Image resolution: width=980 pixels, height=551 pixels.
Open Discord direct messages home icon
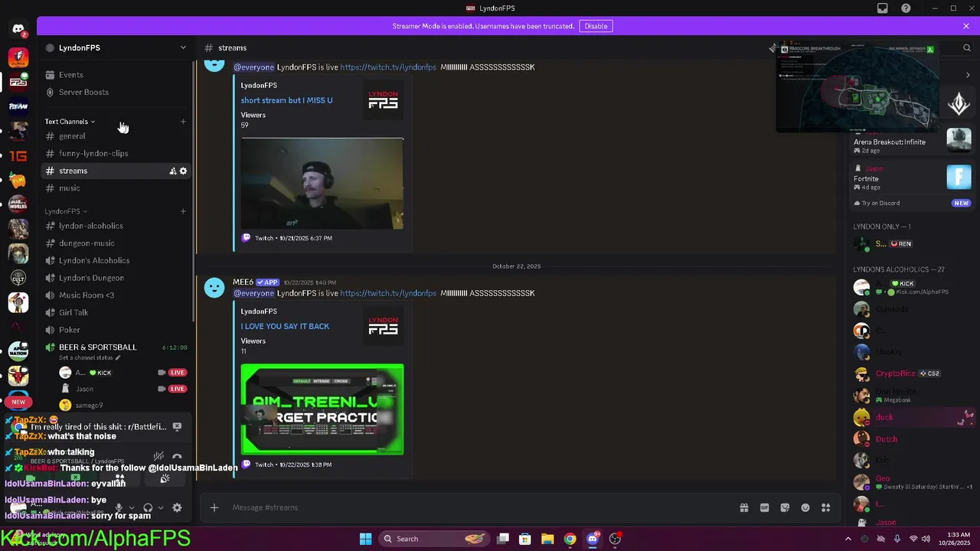click(18, 29)
